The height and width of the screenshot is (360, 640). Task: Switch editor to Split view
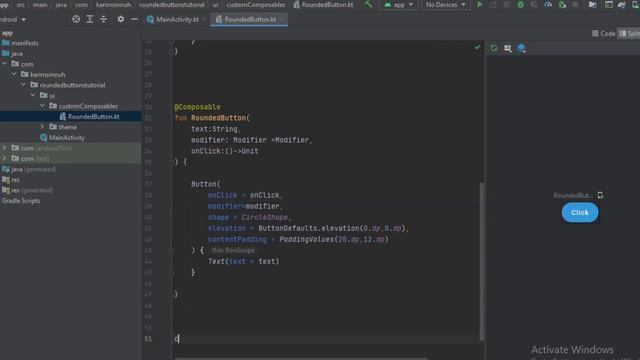(629, 33)
